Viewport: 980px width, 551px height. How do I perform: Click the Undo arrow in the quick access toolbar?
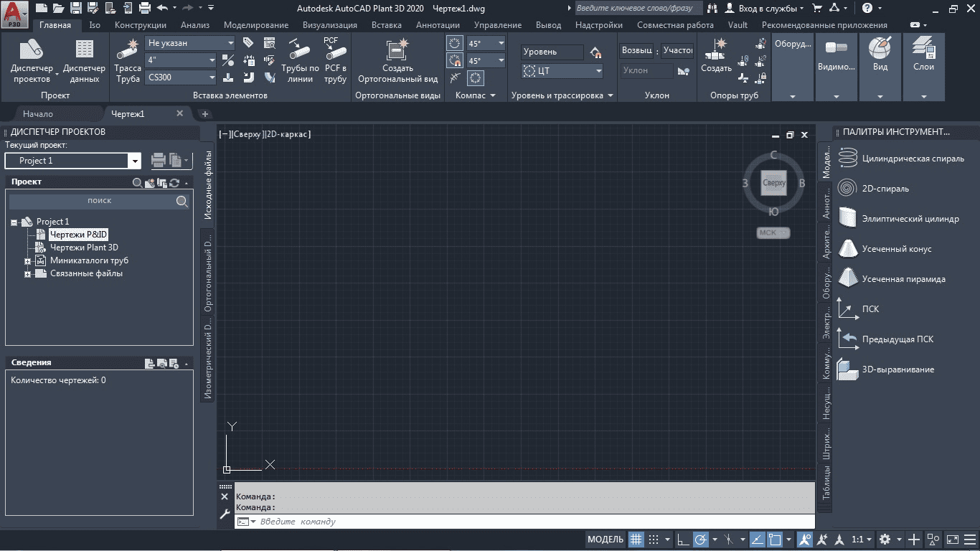[161, 9]
